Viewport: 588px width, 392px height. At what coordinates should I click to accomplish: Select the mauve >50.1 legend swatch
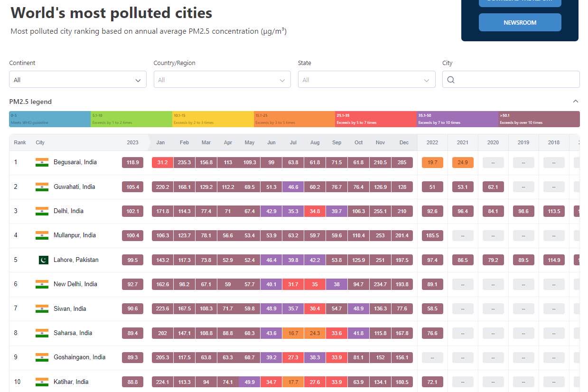(x=539, y=119)
